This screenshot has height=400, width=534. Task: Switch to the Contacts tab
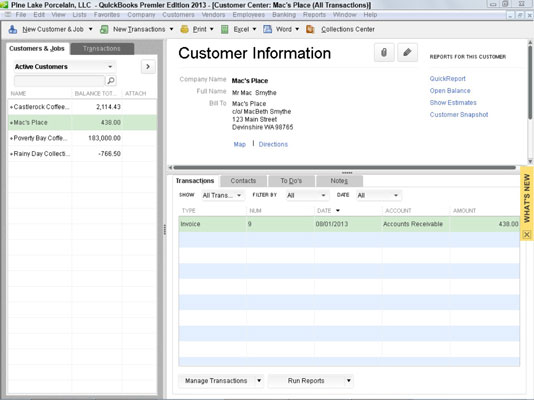coord(243,181)
